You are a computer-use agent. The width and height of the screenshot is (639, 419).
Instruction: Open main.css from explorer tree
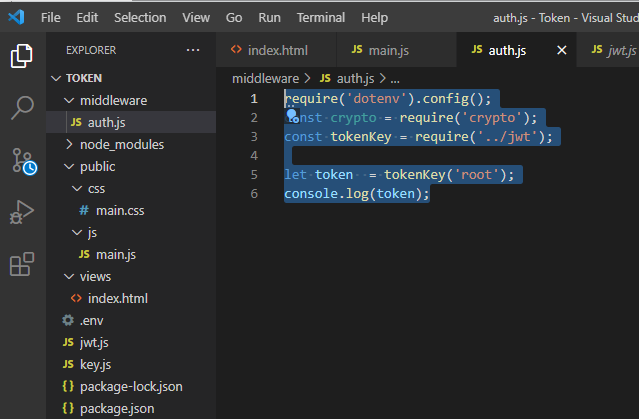tap(131, 210)
